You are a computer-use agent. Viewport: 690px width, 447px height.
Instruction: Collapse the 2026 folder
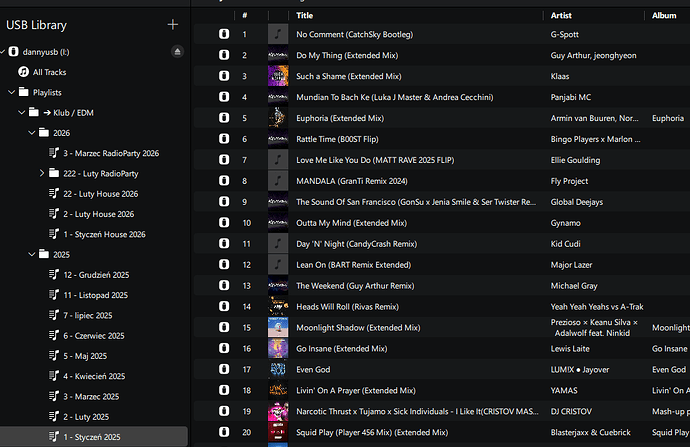click(31, 132)
